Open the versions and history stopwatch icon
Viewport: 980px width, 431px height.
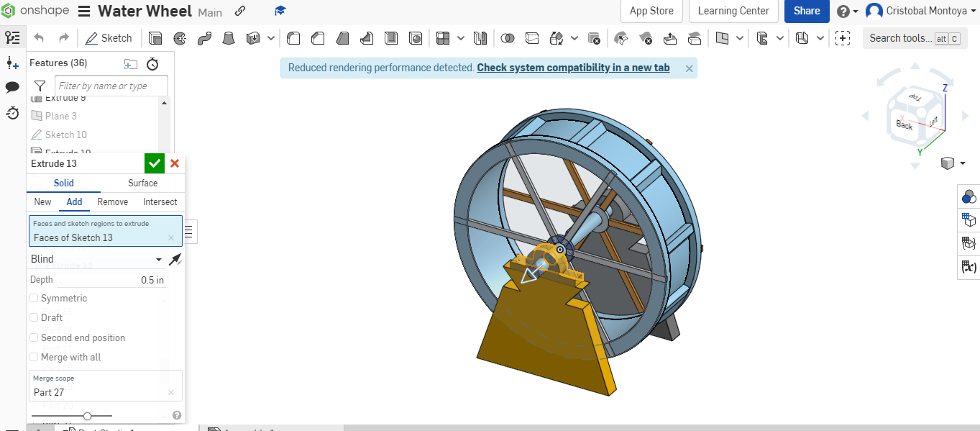point(12,112)
